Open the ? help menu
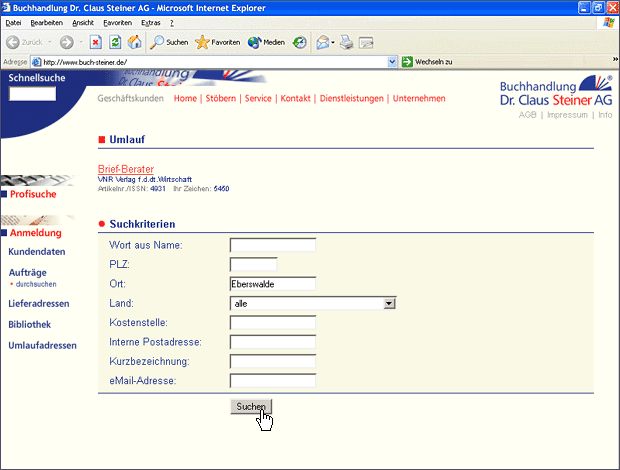This screenshot has width=620, height=470. 172,23
